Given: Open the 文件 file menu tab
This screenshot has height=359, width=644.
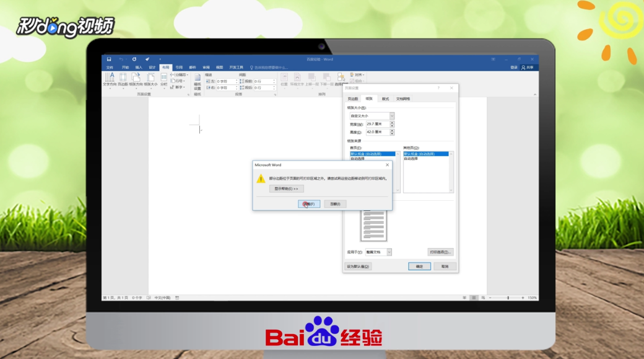Looking at the screenshot, I should [110, 68].
